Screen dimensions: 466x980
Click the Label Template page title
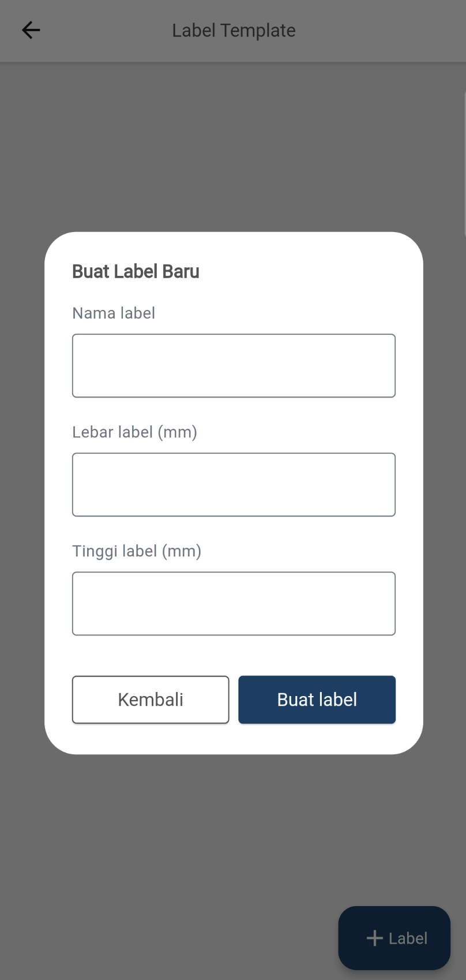(234, 30)
